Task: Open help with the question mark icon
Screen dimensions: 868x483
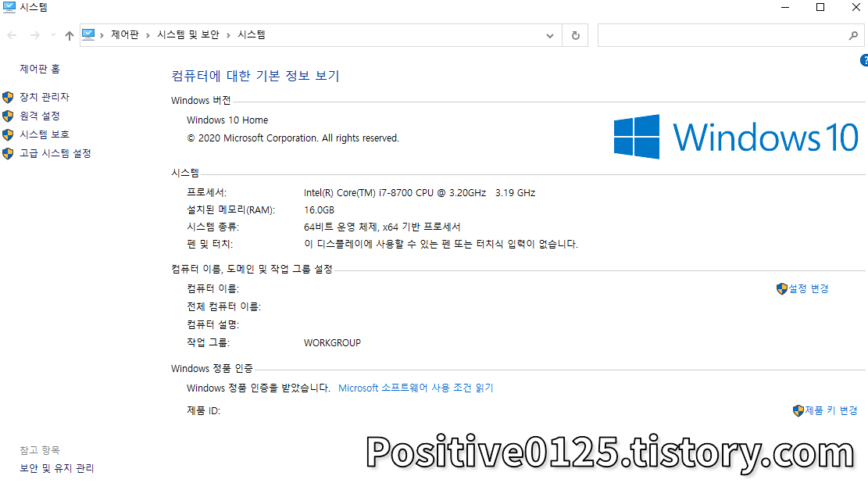Action: coord(864,60)
